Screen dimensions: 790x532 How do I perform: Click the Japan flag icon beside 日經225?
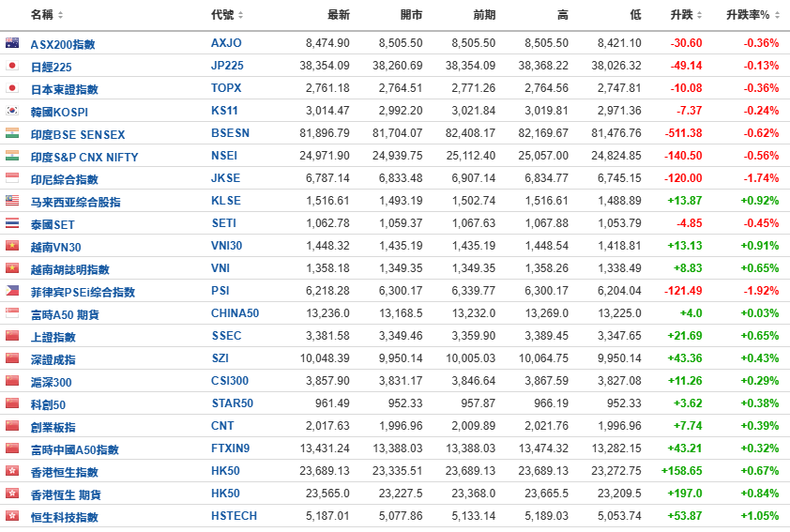pos(12,66)
